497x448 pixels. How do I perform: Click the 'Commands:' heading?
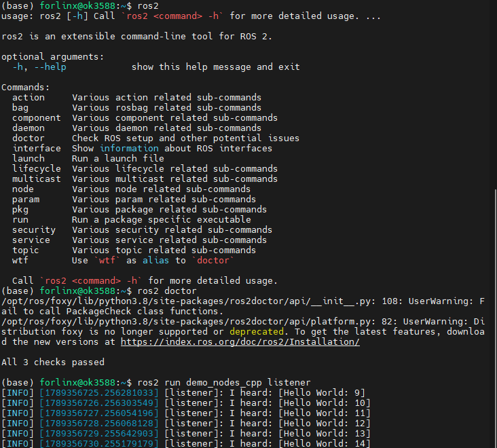[26, 88]
